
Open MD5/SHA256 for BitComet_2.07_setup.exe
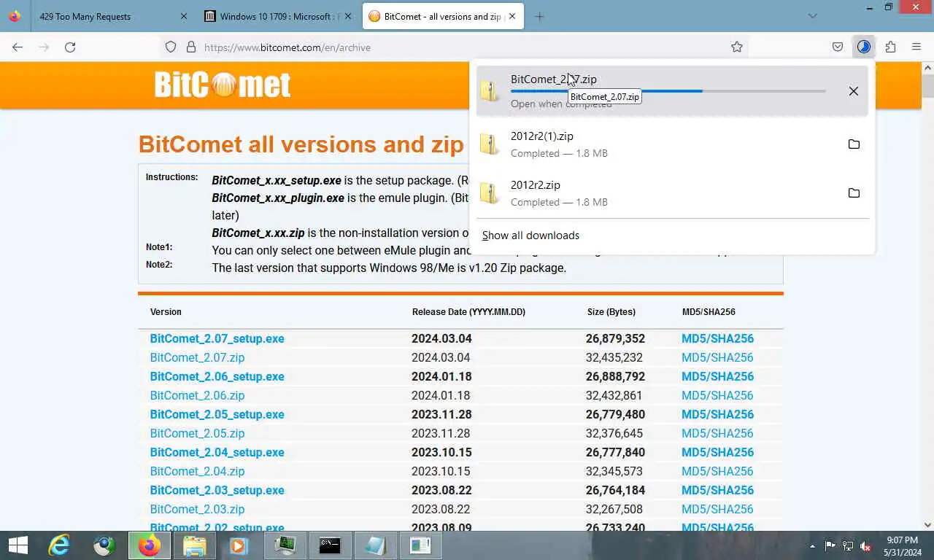(x=717, y=338)
